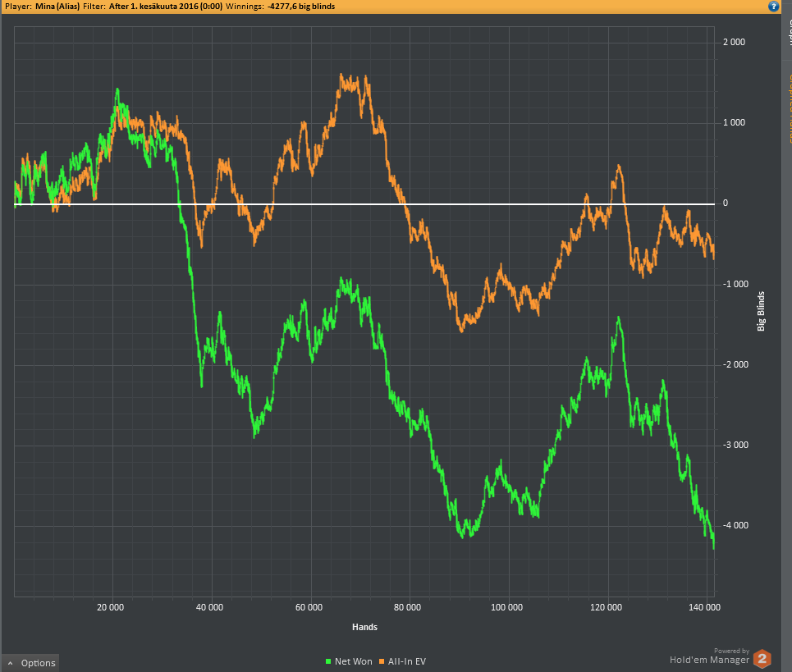Click the 120 000 x-axis label
Image resolution: width=792 pixels, height=672 pixels.
pyautogui.click(x=606, y=607)
